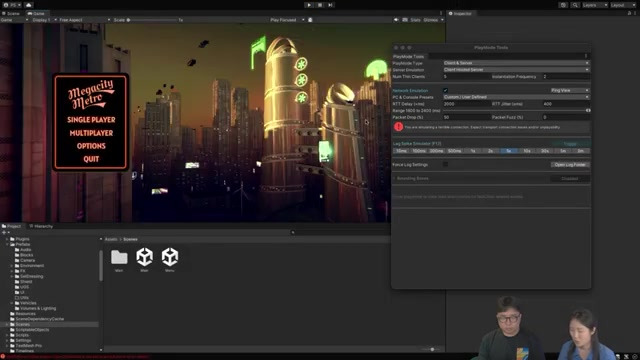Open the Display 1 dropdown
640x360 pixels.
tap(44, 20)
